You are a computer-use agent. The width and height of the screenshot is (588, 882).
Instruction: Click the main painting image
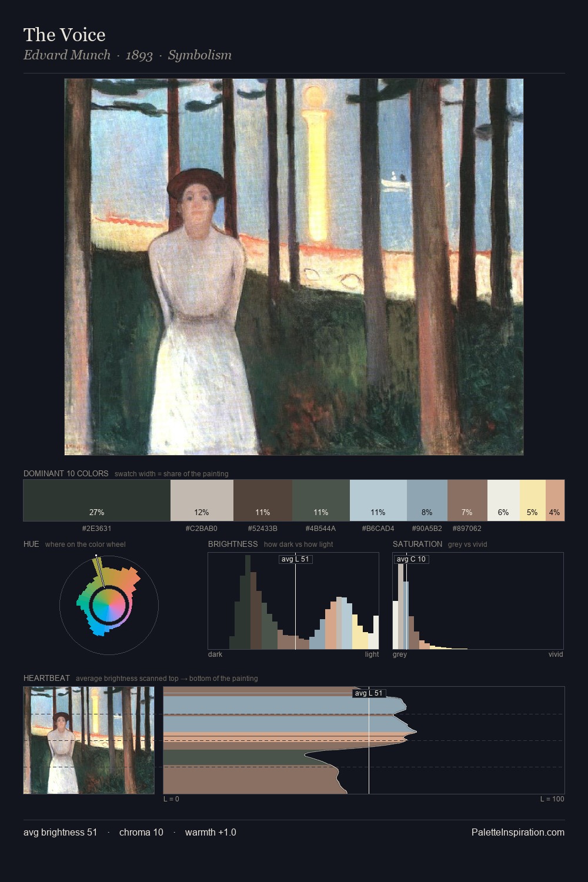[x=294, y=267]
